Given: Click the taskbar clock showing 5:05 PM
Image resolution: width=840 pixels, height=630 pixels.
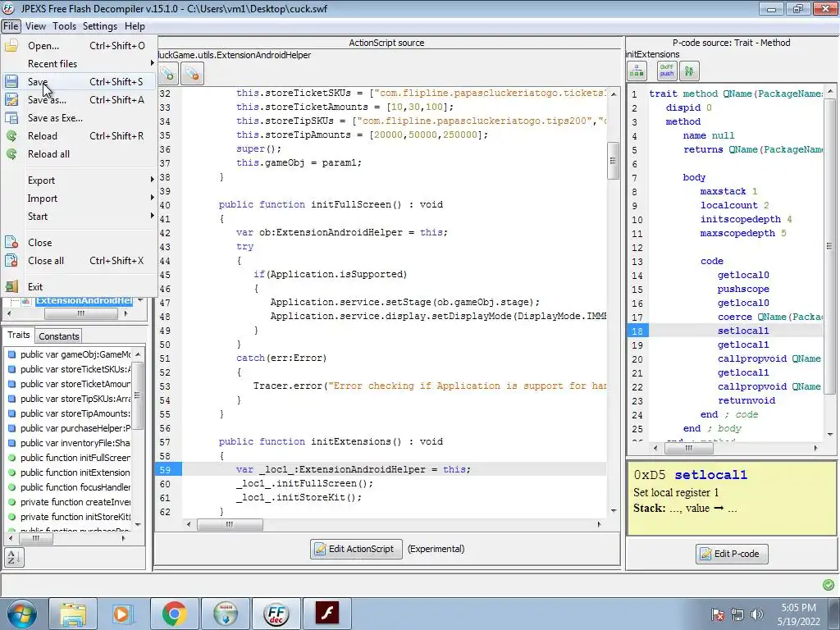Looking at the screenshot, I should 798,614.
